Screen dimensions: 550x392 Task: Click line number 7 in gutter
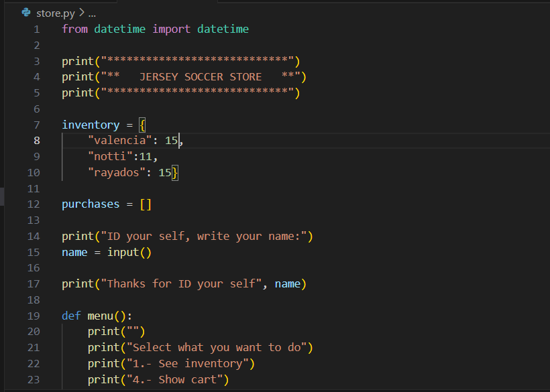[36, 125]
